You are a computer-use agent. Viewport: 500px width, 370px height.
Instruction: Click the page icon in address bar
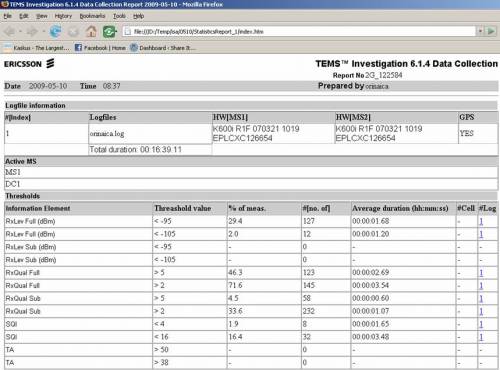[127, 31]
